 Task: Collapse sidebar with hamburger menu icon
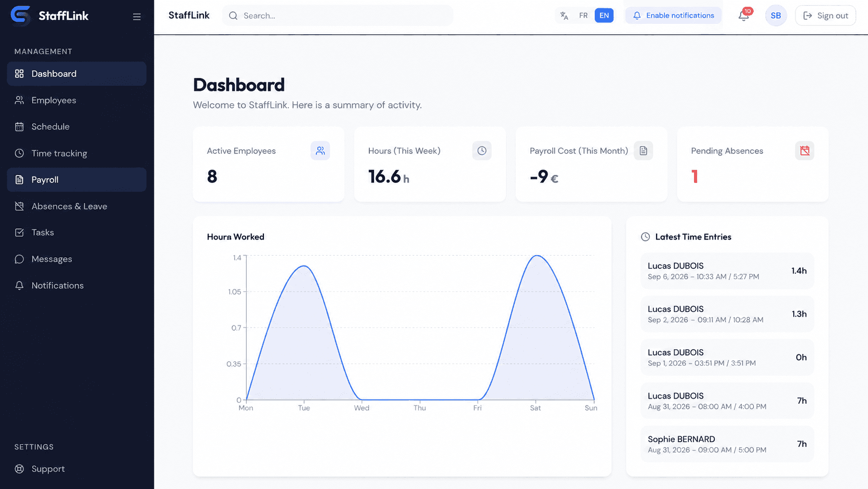point(137,17)
